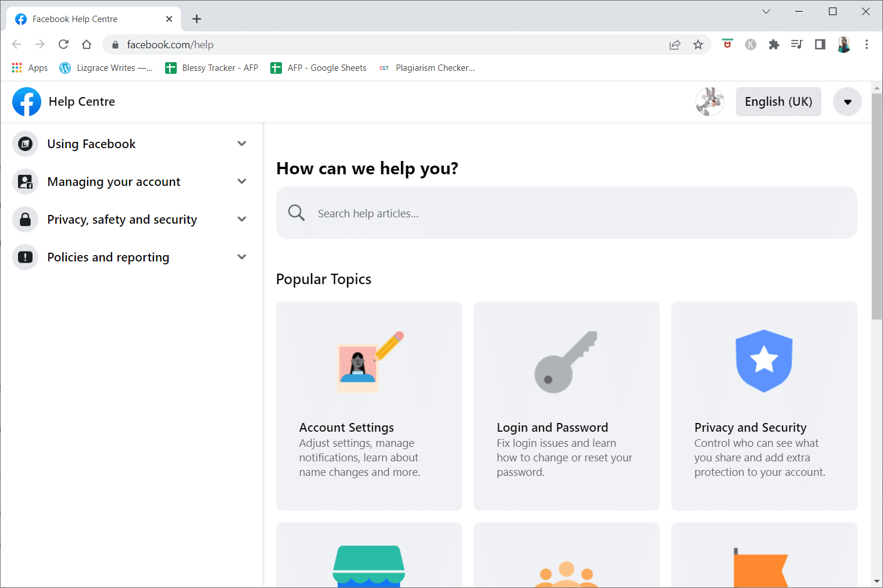Click the grey key illustration
Image resolution: width=883 pixels, height=588 pixels.
[x=566, y=362]
